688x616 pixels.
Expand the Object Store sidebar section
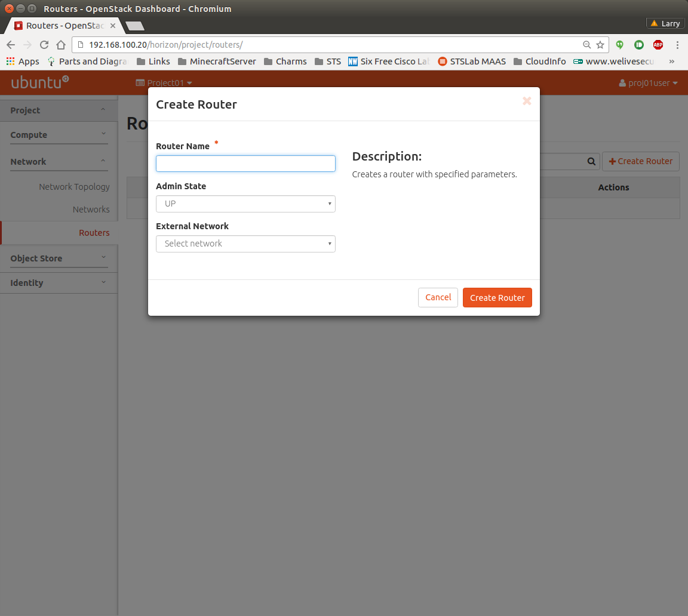click(x=59, y=258)
